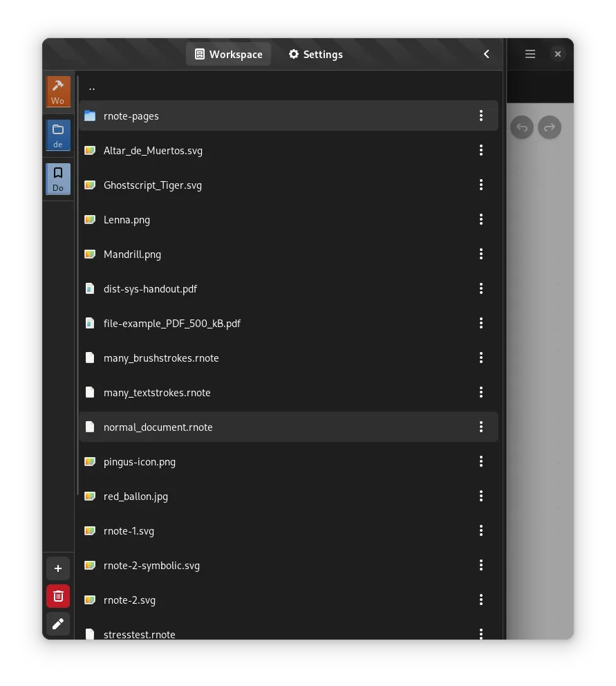Open the hamburger main menu
Viewport: 616px width, 686px height.
click(530, 54)
